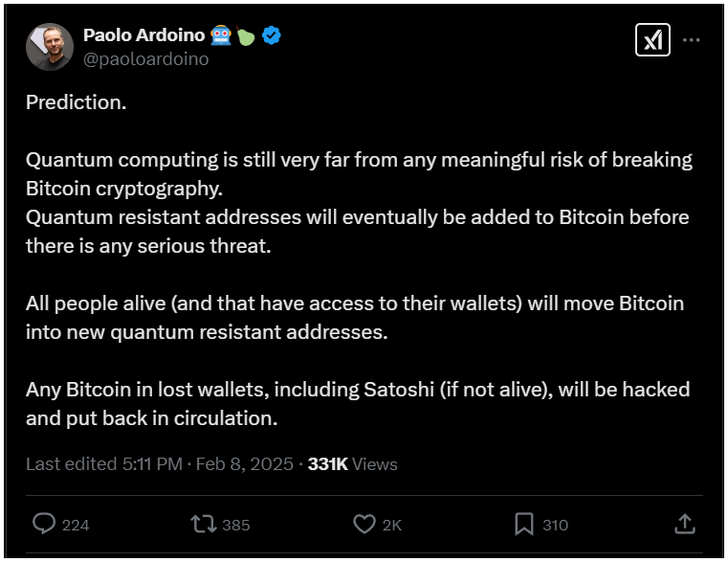Click the green pear emoji badge
Image resolution: width=728 pixels, height=562 pixels.
[246, 35]
